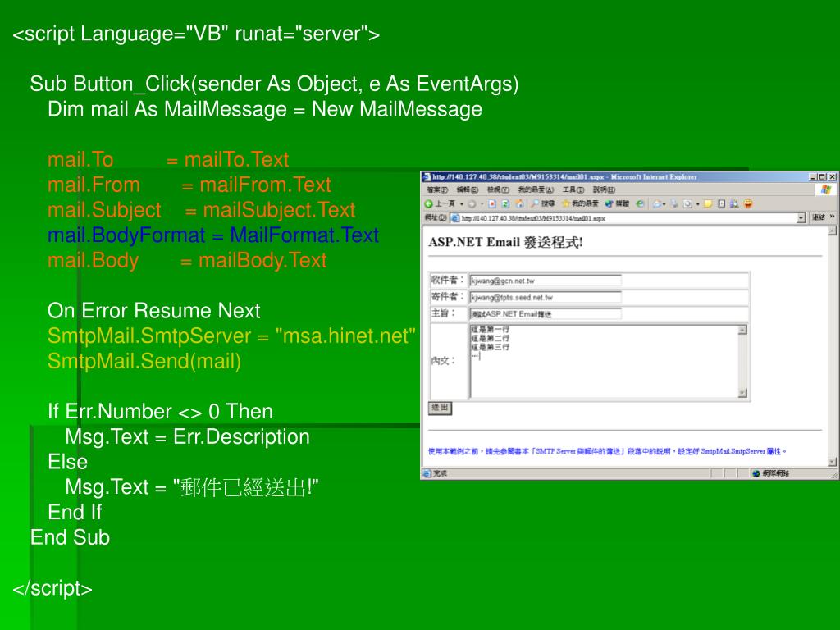Close the Internet Explorer window
Viewport: 840px width, 630px height.
tap(832, 177)
